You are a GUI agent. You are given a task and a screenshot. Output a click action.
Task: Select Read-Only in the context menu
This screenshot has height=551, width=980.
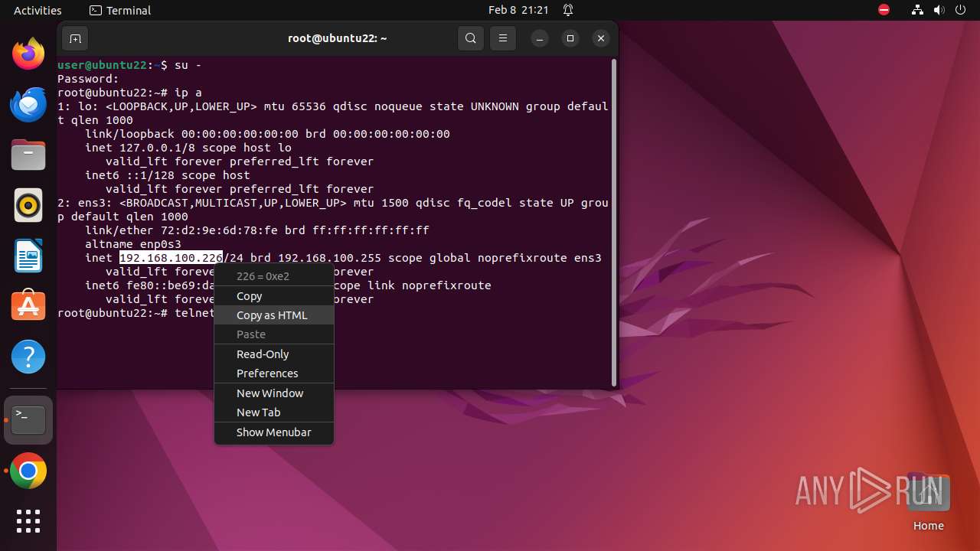coord(274,354)
